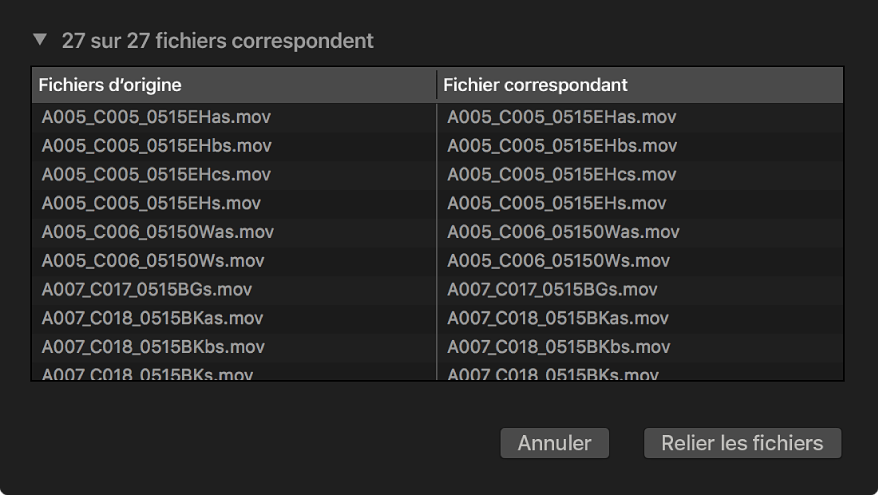Select original file A007_C017_0515BGs.mov
Screen dimensions: 878x495
click(x=147, y=290)
